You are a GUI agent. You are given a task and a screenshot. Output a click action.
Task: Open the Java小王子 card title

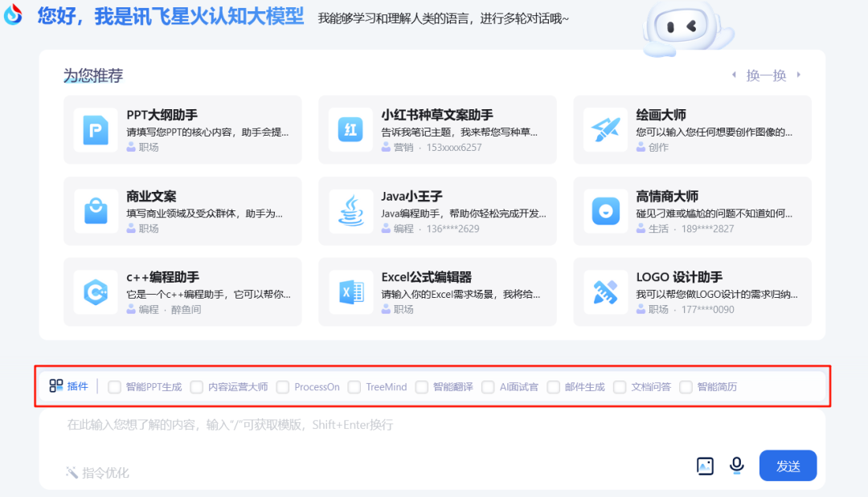411,196
